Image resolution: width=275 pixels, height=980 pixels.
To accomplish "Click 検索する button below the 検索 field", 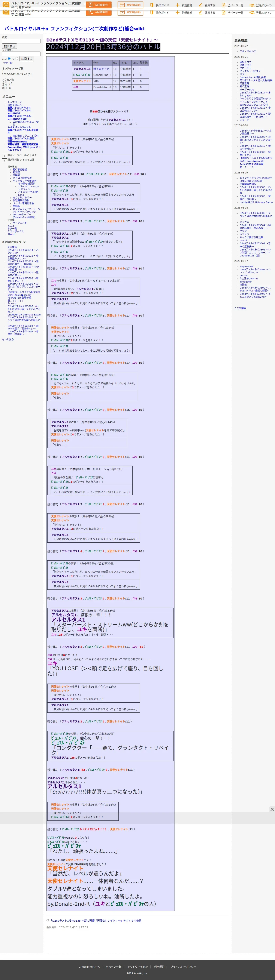I will point(9,46).
